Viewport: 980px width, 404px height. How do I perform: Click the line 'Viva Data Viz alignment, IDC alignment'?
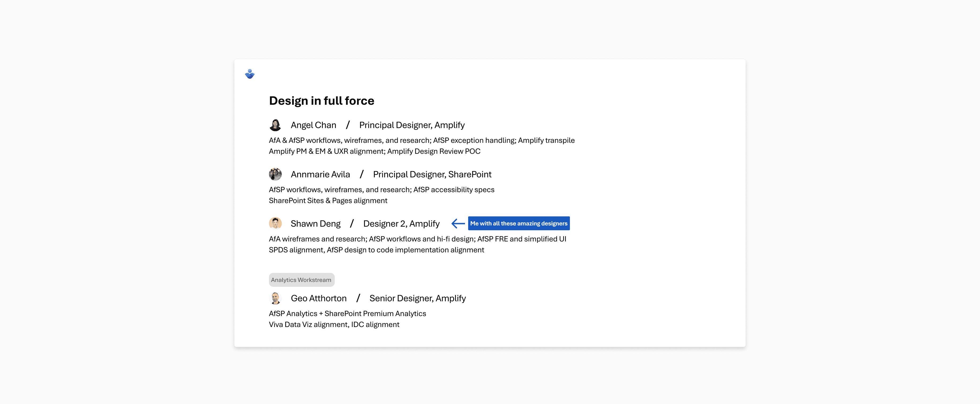tap(334, 324)
